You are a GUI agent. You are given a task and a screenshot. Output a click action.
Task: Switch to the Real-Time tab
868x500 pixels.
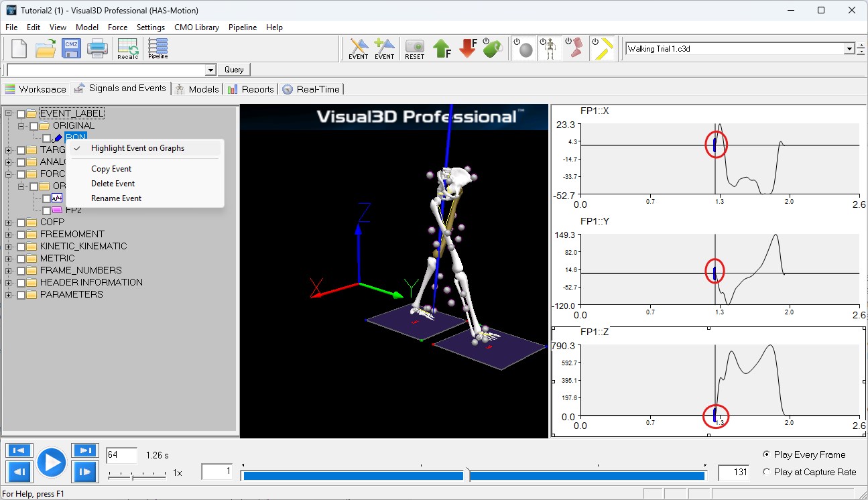311,88
